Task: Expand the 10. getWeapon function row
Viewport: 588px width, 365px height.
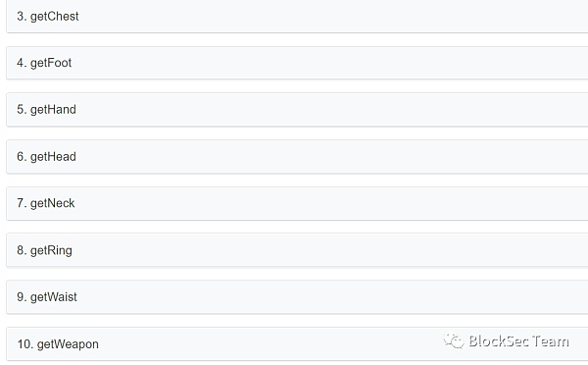Action: [297, 344]
